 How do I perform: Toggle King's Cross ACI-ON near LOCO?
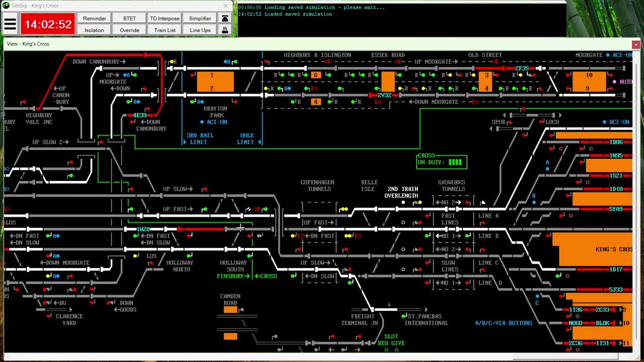604,122
